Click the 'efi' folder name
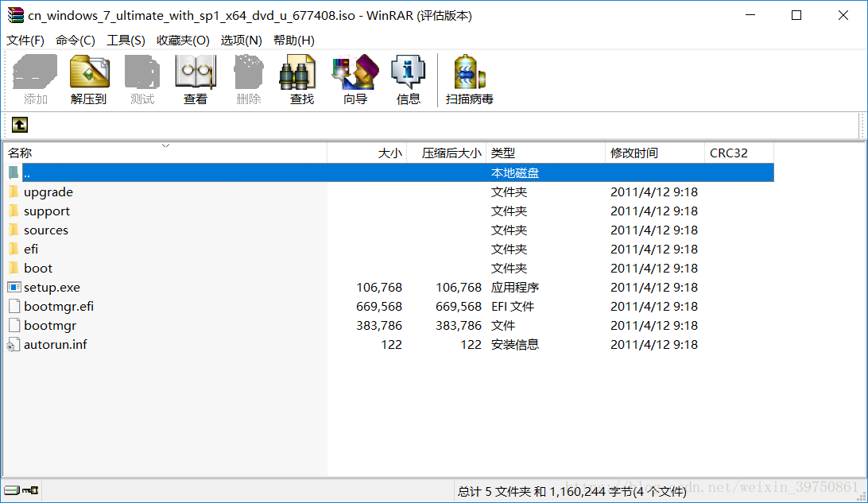 coord(31,249)
